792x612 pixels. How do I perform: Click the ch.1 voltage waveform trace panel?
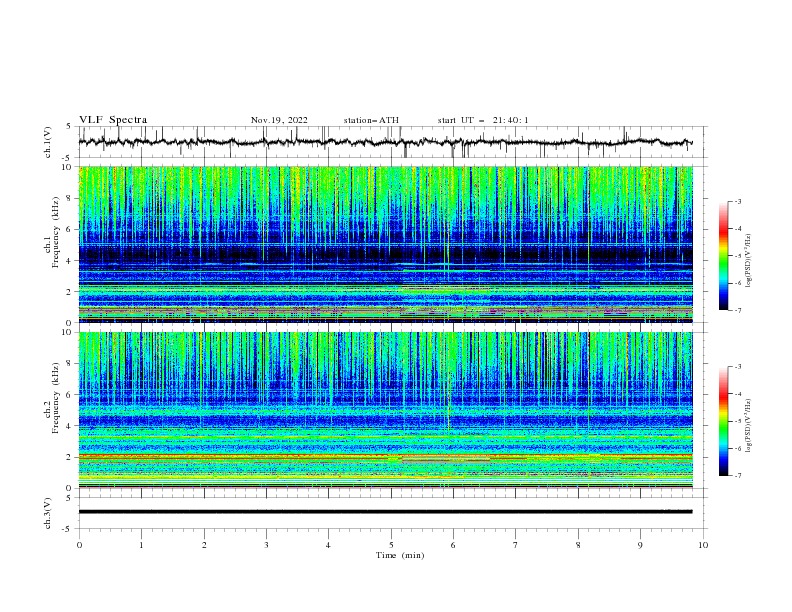tap(392, 142)
